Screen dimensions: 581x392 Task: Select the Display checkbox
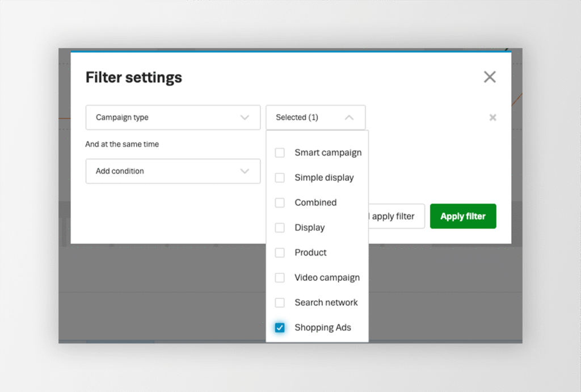(280, 227)
